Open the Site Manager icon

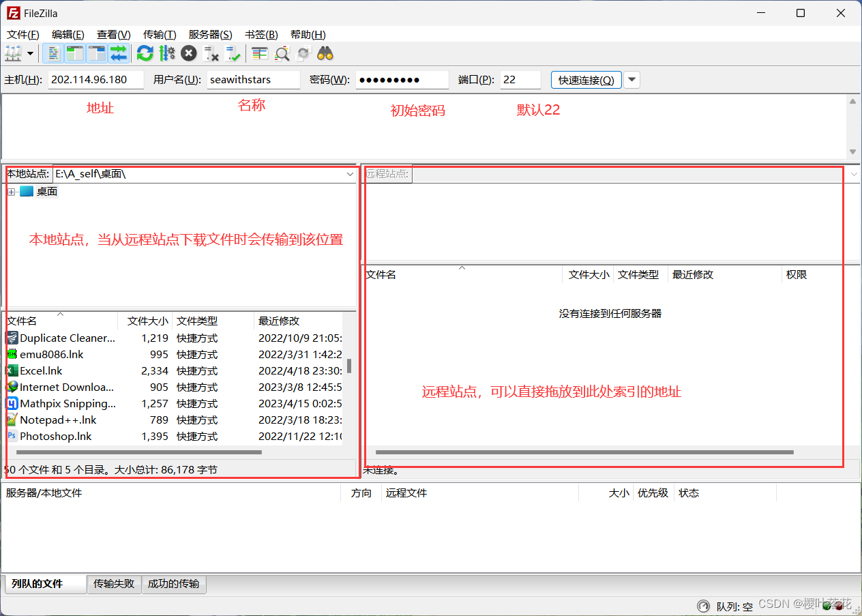tap(13, 53)
